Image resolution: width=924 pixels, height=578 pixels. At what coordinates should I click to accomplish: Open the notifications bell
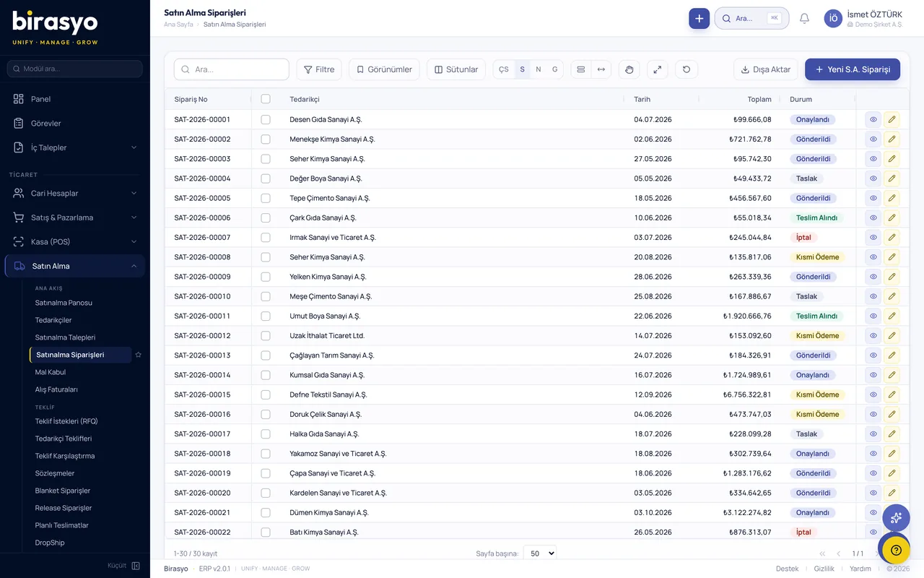point(804,19)
